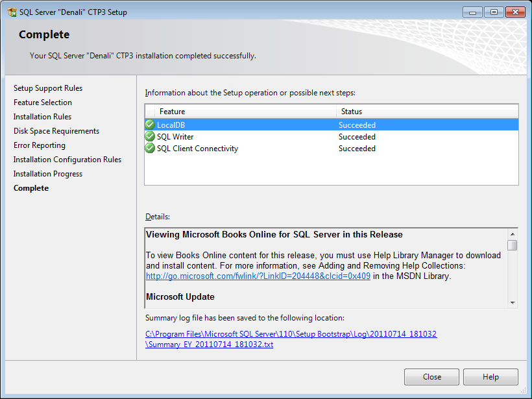Click the green check icon beside SQL Writer
The image size is (532, 399).
[150, 136]
